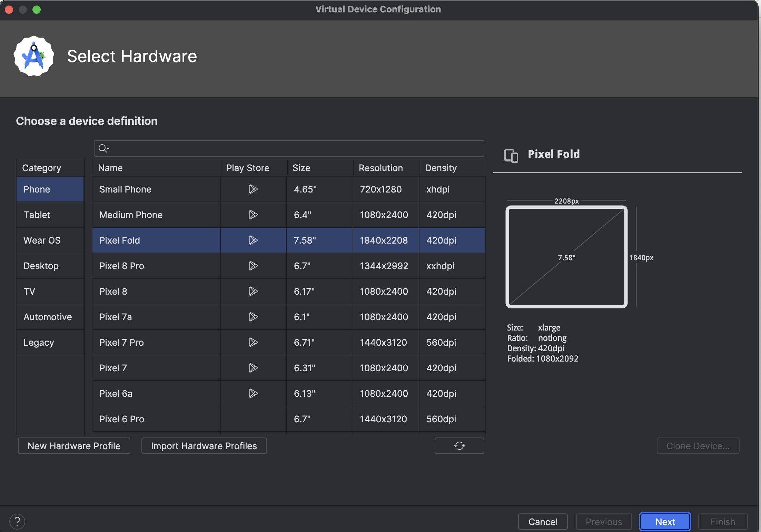Click the Ratio: notlong detail text
This screenshot has width=761, height=532.
(537, 338)
